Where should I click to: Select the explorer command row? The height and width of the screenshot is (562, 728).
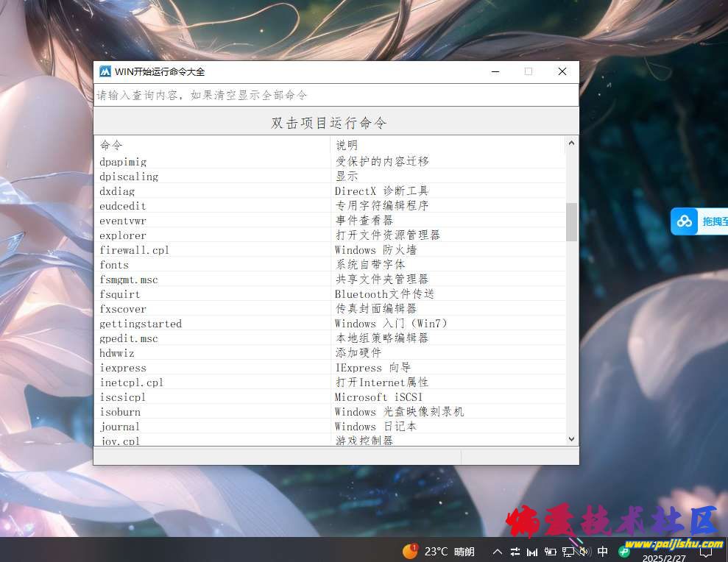click(x=123, y=235)
